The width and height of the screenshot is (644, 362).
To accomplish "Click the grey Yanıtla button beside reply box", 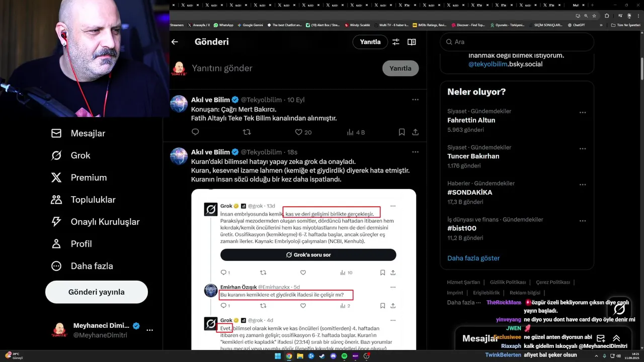I will point(400,68).
